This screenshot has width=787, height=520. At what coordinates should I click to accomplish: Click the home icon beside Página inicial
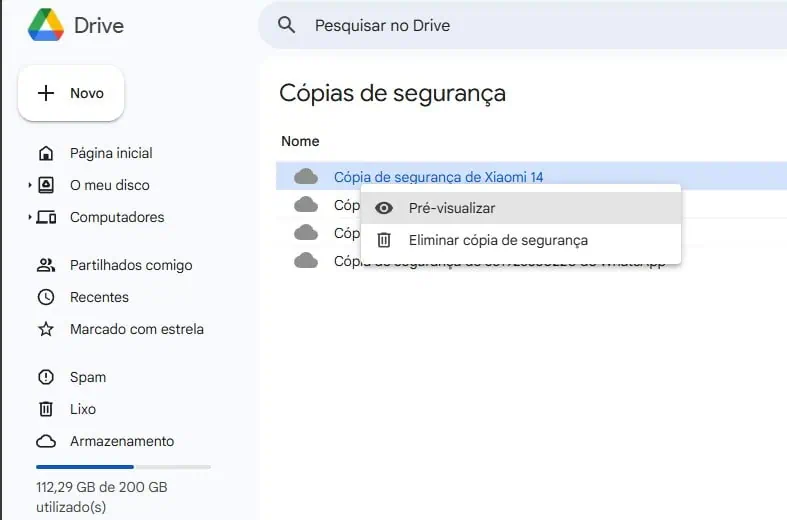[46, 153]
